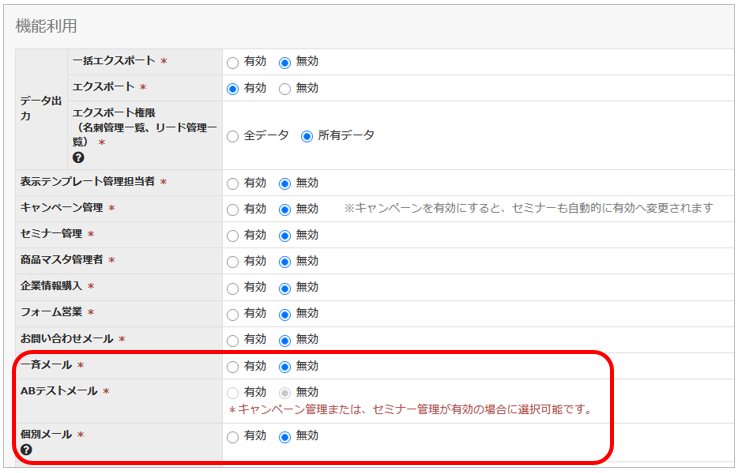Viewport: 738px width, 473px height.
Task: Select 無効 for 一括エクスポート
Action: click(285, 62)
